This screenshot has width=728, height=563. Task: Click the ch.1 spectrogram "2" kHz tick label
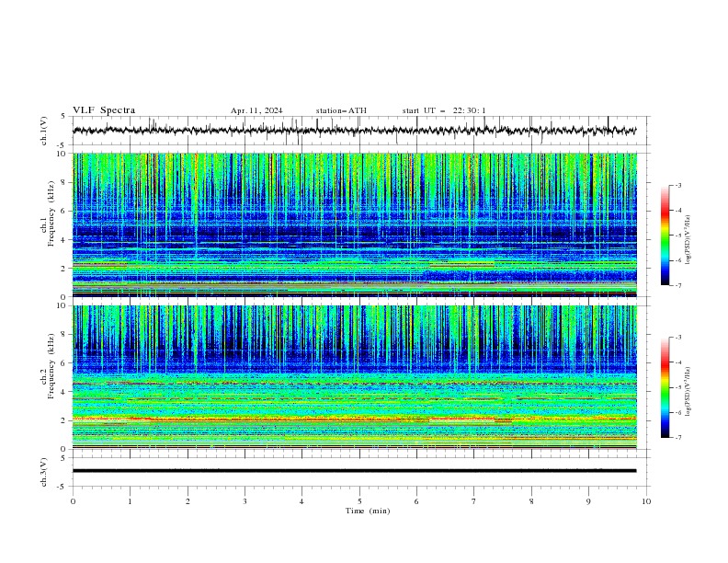pyautogui.click(x=64, y=268)
